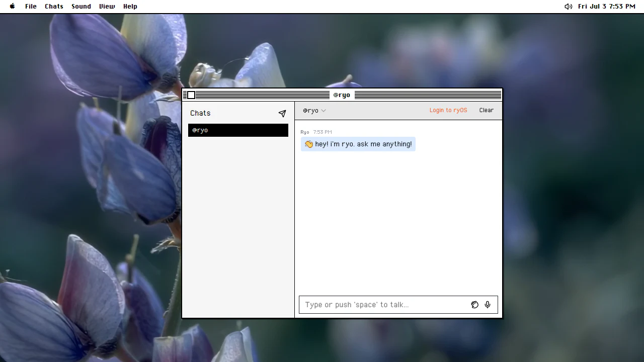Click the Chats sidebar heading
This screenshot has width=644, height=362.
pyautogui.click(x=200, y=113)
